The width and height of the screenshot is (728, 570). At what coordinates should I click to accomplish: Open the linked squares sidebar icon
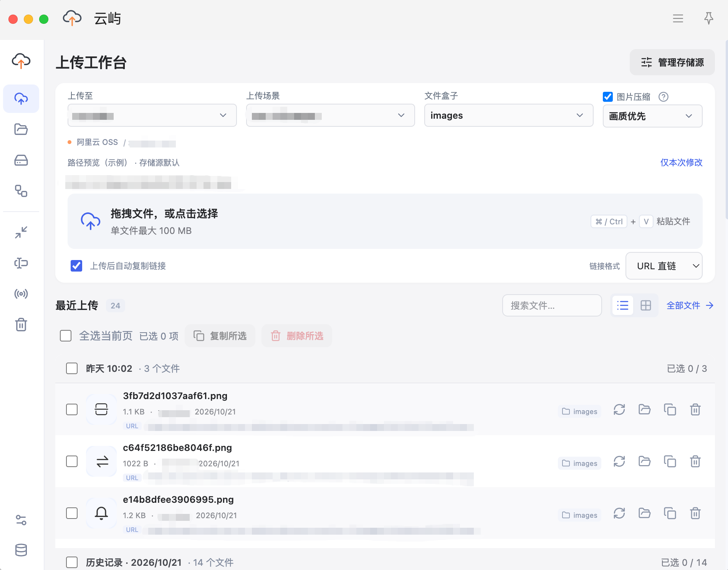21,191
